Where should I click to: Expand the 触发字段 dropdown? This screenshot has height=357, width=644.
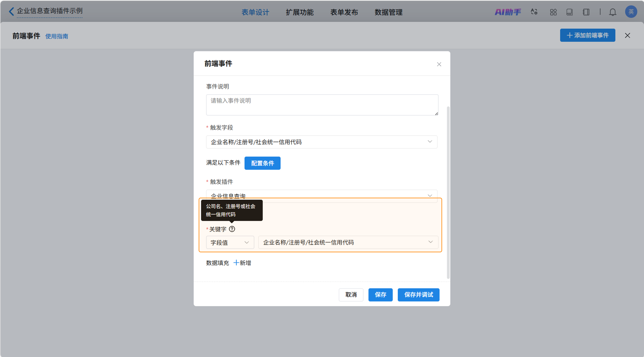pos(322,142)
